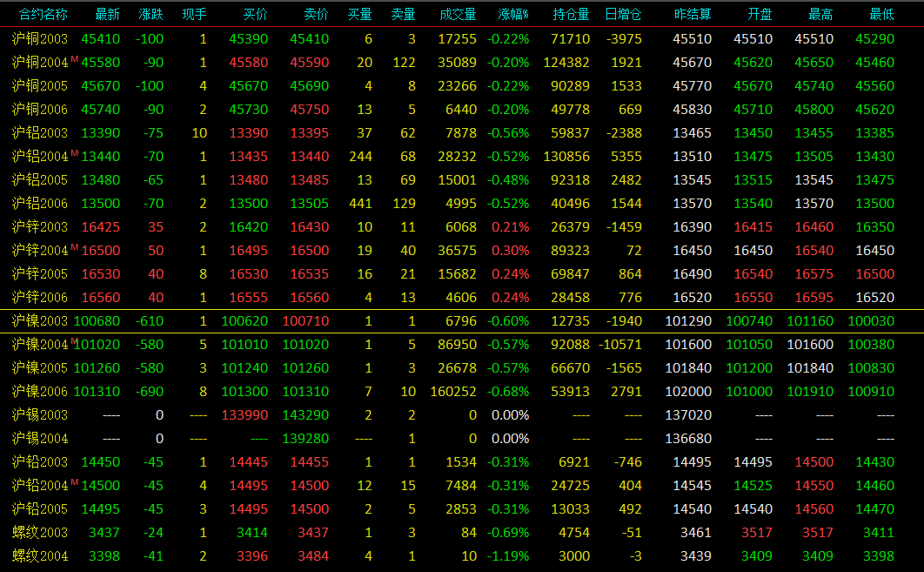Click the 16595 high price of 沪锌2006
Image resolution: width=924 pixels, height=572 pixels.
(x=814, y=298)
